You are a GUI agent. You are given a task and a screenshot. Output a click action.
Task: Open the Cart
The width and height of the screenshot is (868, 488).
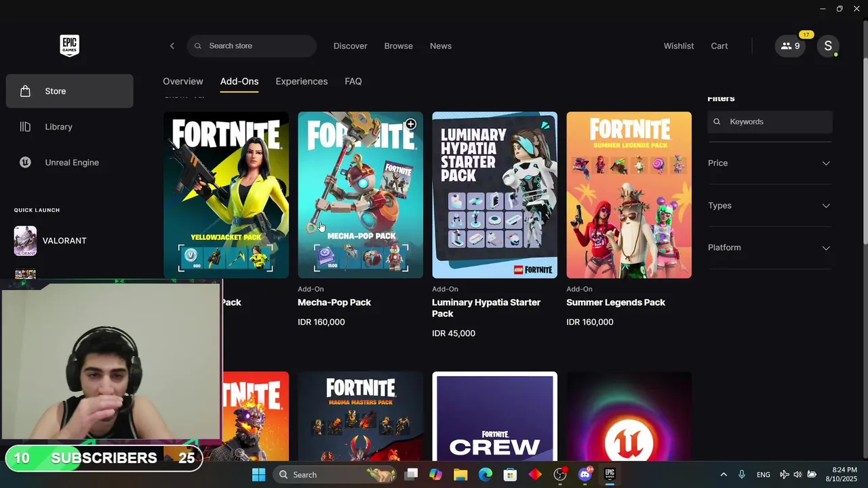(719, 46)
